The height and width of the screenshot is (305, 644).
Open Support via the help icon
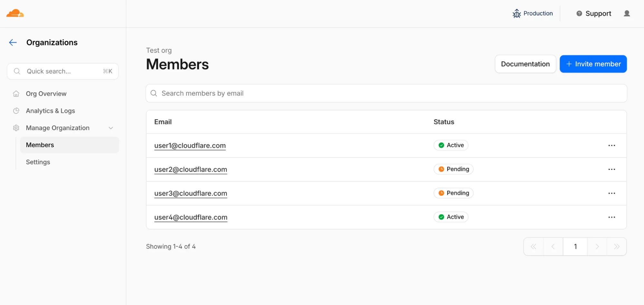(x=579, y=13)
